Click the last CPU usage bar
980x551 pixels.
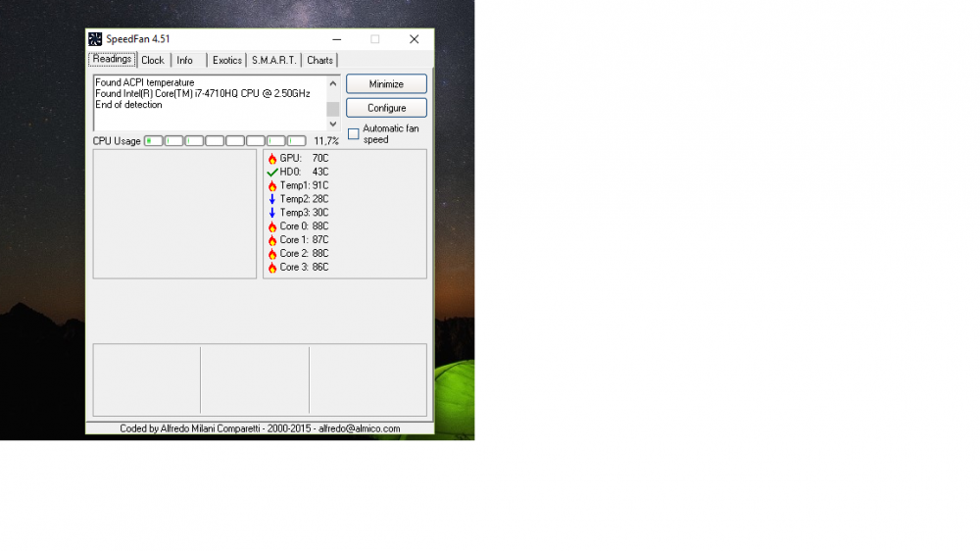(x=296, y=141)
